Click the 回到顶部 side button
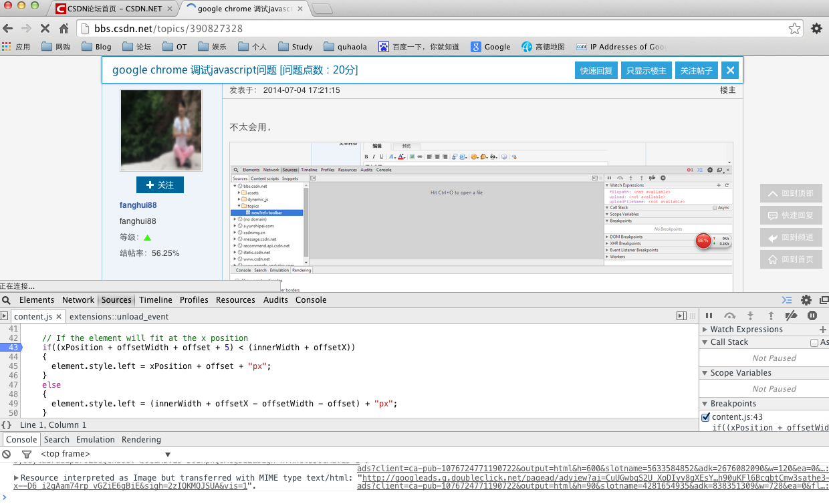 (791, 193)
